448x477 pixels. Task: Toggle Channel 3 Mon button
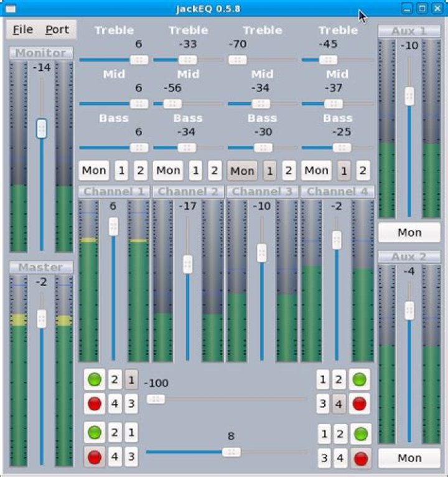click(242, 171)
